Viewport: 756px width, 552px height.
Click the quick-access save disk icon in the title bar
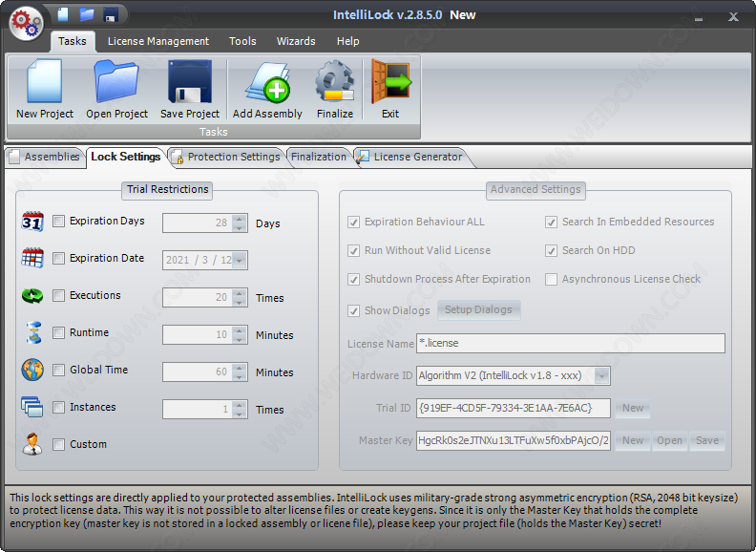pyautogui.click(x=111, y=14)
